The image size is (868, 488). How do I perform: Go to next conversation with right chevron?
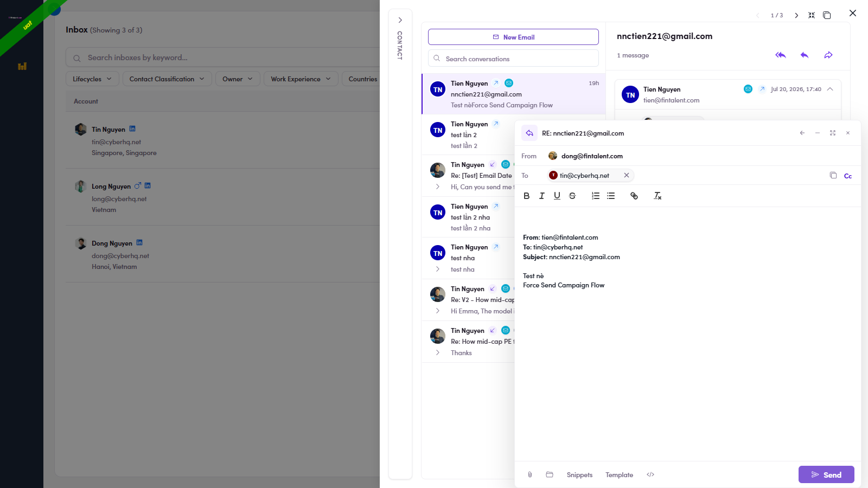[x=796, y=15]
